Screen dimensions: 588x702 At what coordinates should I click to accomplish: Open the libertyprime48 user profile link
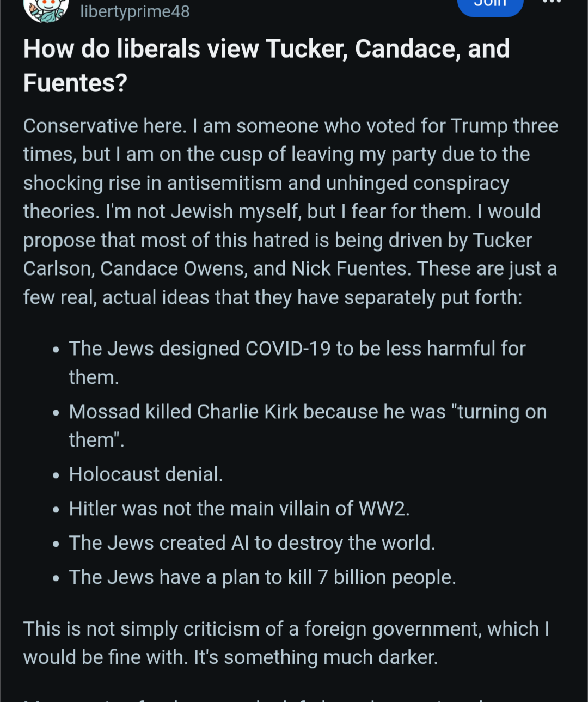pos(135,11)
